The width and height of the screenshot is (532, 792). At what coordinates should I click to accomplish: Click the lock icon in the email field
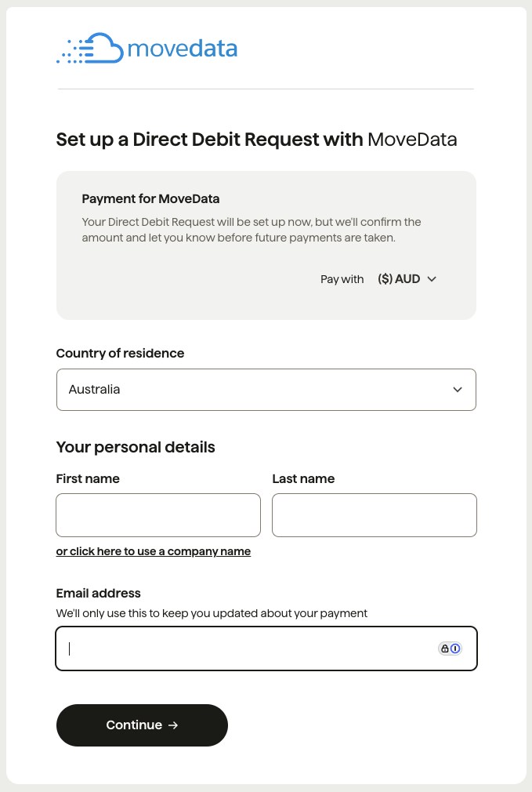pos(445,648)
